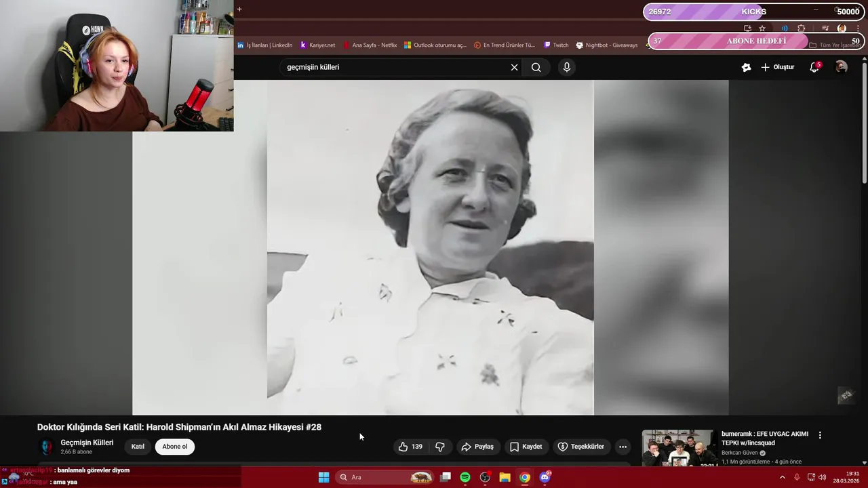Save the video with Kaydet
Image resolution: width=868 pixels, height=488 pixels.
click(x=526, y=447)
